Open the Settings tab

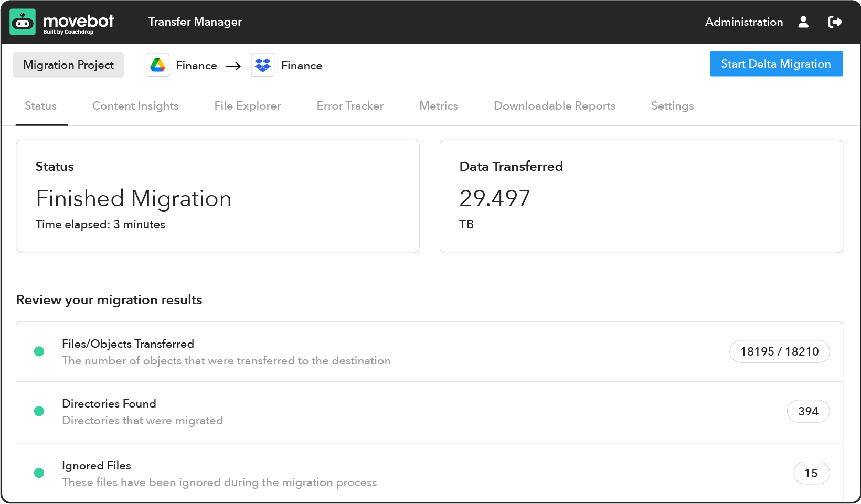coord(672,106)
